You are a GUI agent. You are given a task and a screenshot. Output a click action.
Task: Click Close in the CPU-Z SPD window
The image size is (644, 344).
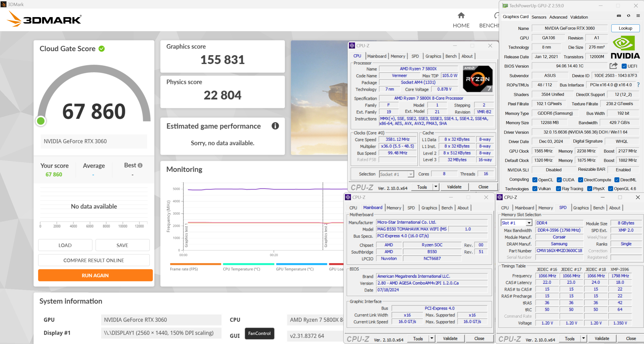click(x=631, y=338)
